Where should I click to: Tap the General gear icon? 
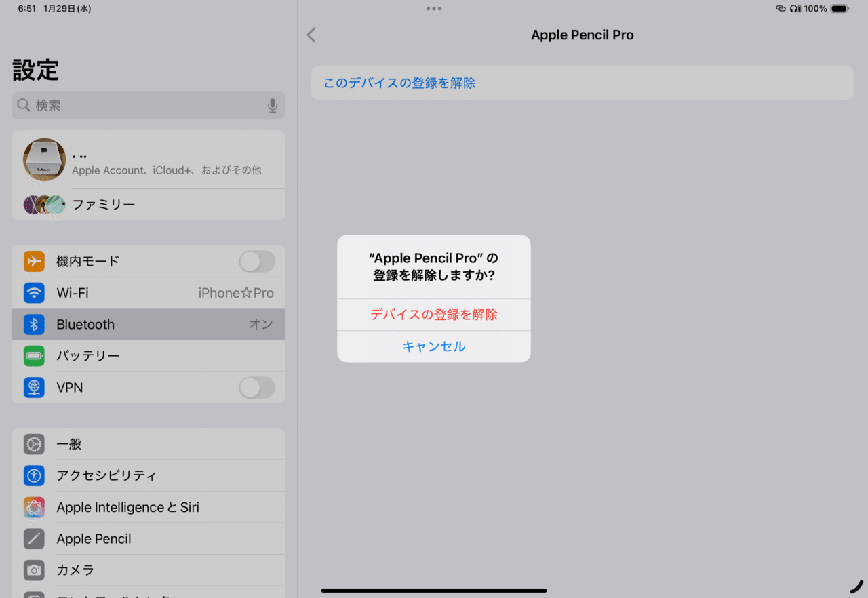(34, 444)
